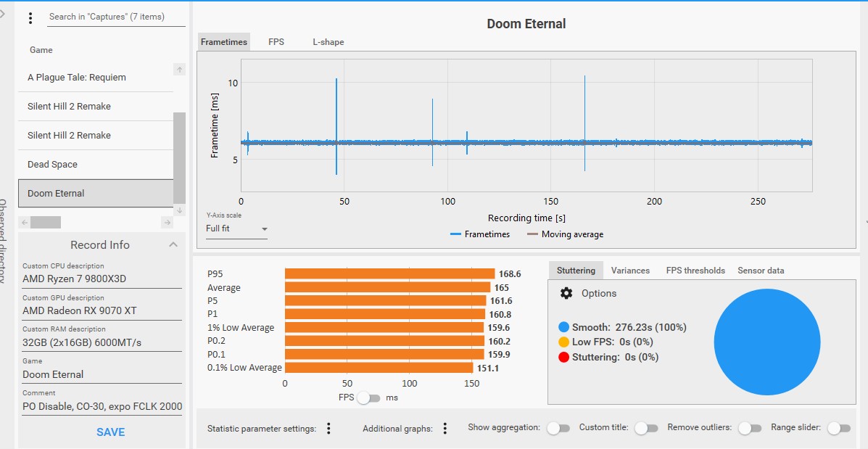The width and height of the screenshot is (868, 449).
Task: Open the Sensor data tab
Action: pyautogui.click(x=761, y=271)
